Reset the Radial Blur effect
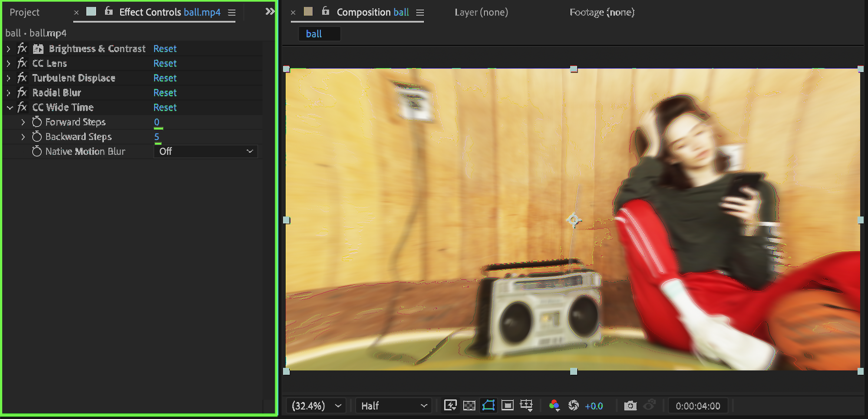This screenshot has height=419, width=868. (165, 93)
